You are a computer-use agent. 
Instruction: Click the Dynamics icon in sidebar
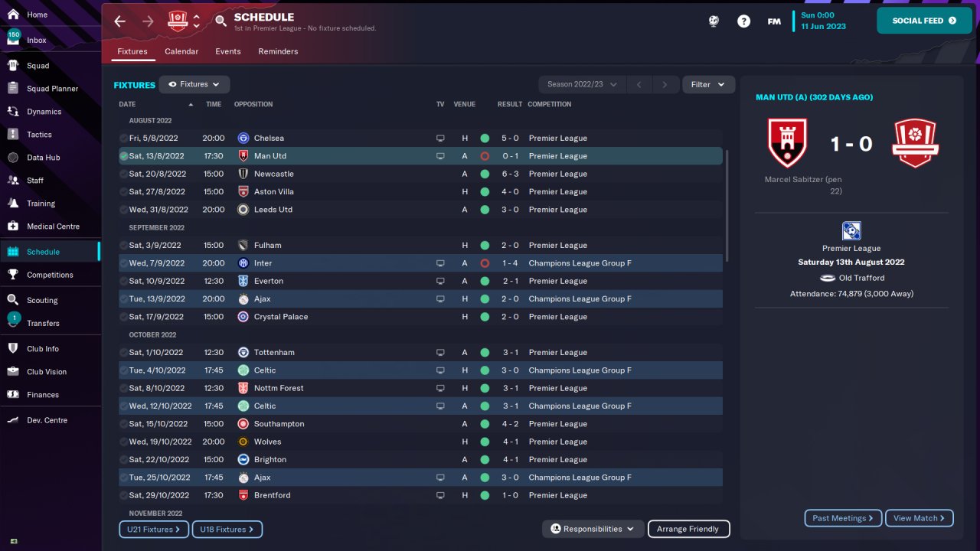click(x=13, y=112)
